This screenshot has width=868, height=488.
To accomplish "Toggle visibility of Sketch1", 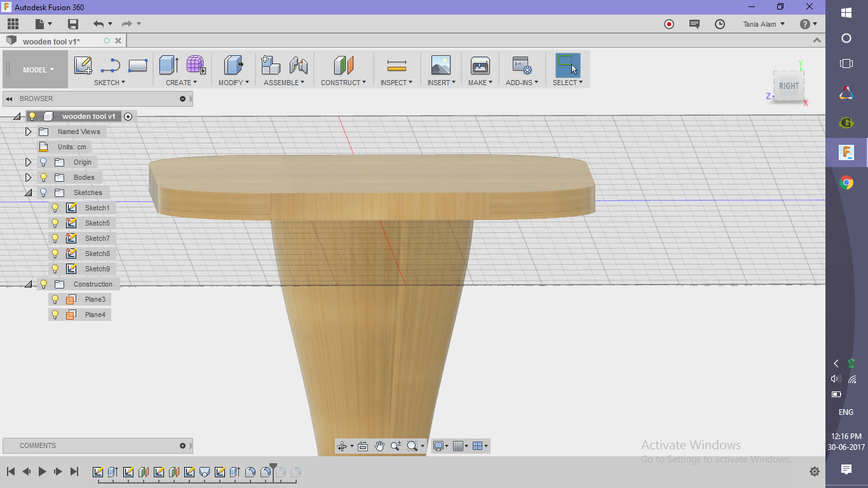I will tap(55, 208).
